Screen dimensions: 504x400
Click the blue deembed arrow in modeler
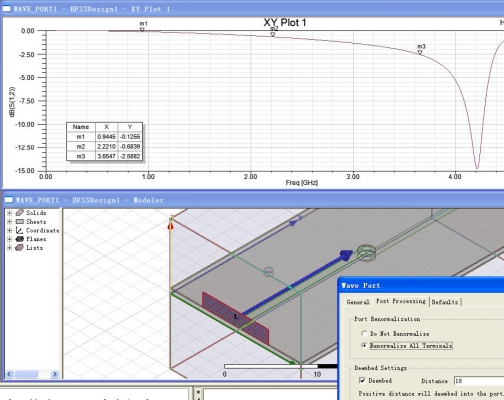point(297,282)
